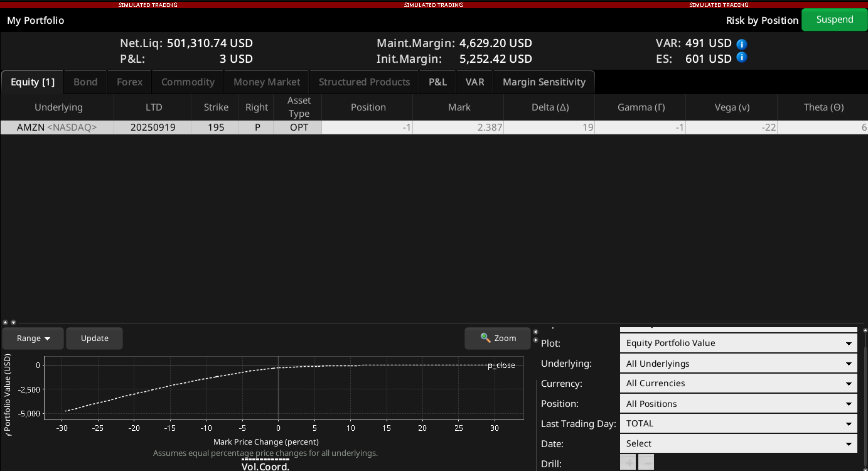Open the Position dropdown All Positions
Image resolution: width=868 pixels, height=471 pixels.
[738, 404]
